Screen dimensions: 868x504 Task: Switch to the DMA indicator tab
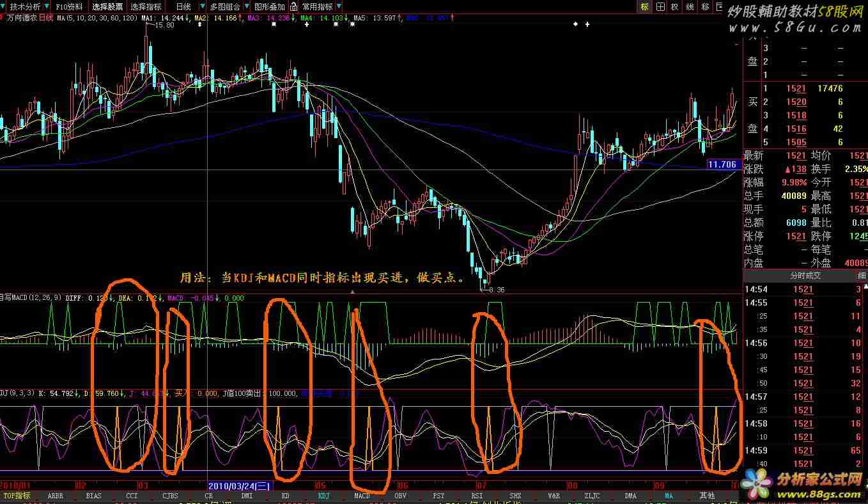pos(630,496)
